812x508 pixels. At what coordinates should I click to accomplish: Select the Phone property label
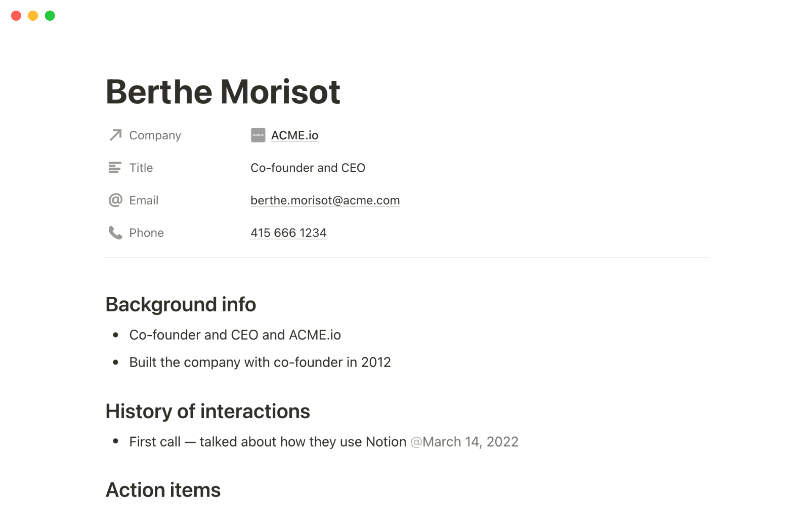click(x=146, y=233)
